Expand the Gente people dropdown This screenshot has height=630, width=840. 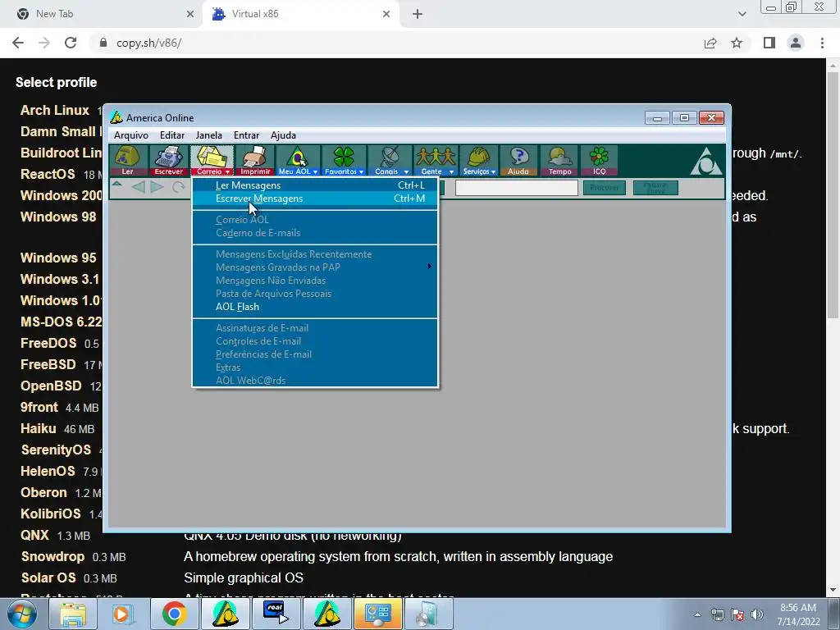(x=435, y=160)
